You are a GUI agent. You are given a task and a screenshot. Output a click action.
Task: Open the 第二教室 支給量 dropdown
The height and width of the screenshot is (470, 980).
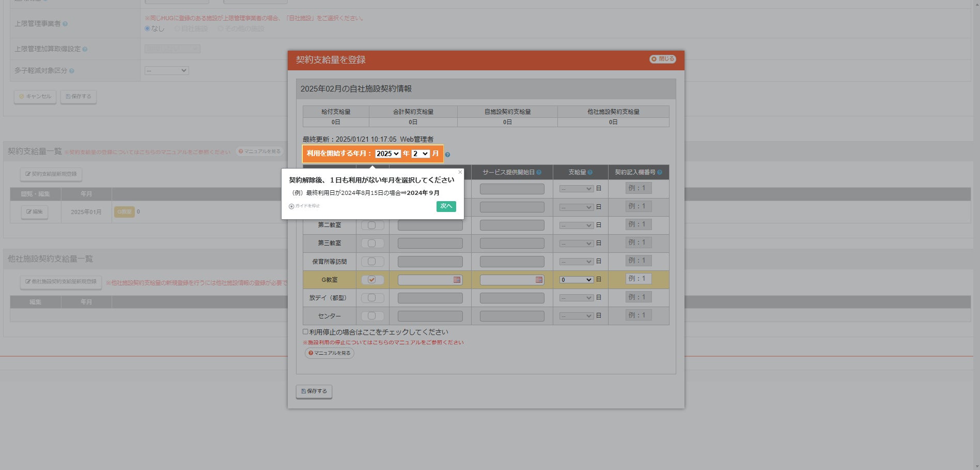tap(577, 225)
